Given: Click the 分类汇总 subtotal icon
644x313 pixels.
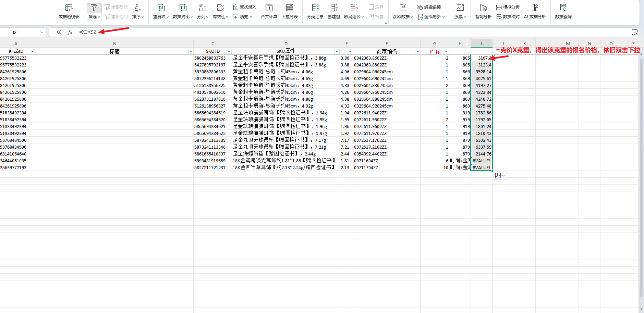Looking at the screenshot, I should pos(315,8).
